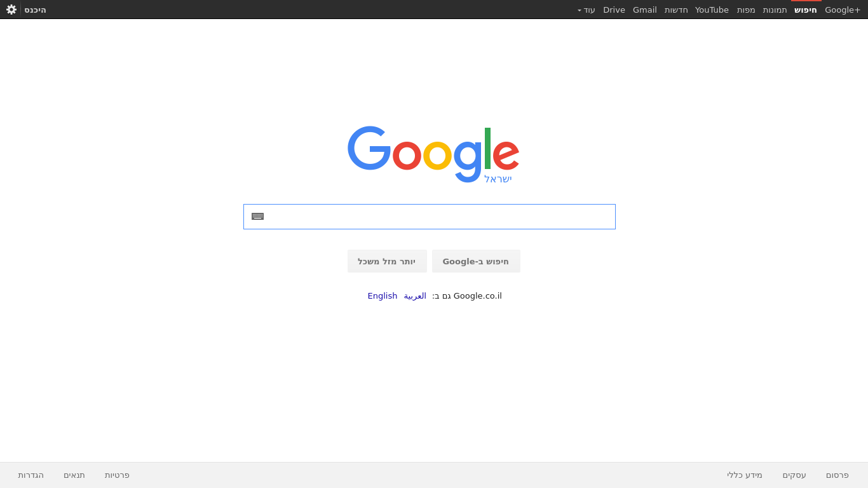Screen dimensions: 868x488
Task: Open Gmail from the top bar
Action: click(645, 10)
